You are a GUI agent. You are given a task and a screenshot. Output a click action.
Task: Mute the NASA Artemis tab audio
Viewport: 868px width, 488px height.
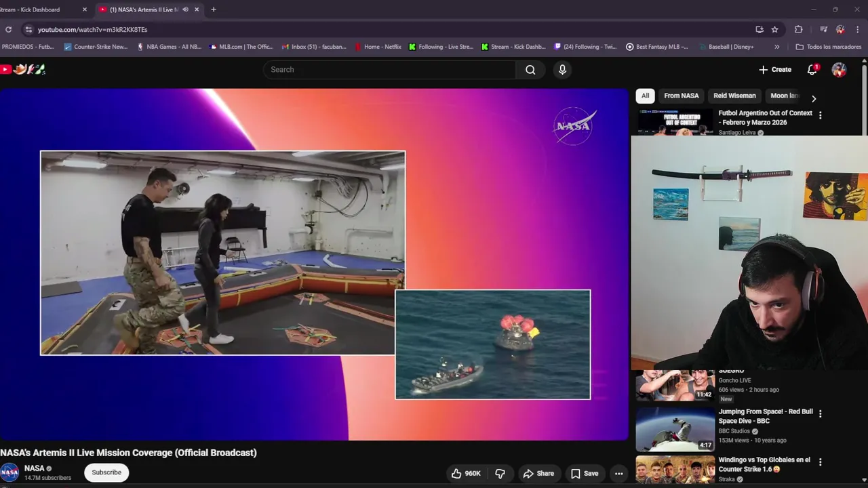click(x=185, y=9)
